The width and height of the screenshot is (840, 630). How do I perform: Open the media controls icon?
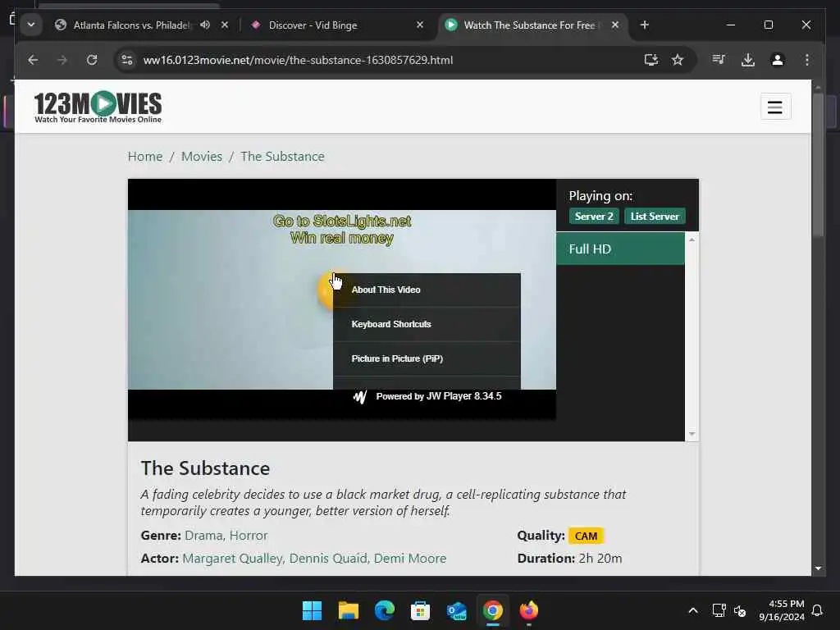pos(719,60)
